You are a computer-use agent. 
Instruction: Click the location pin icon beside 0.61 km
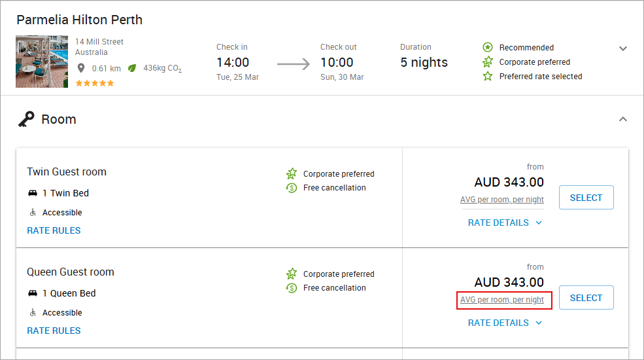(x=81, y=68)
